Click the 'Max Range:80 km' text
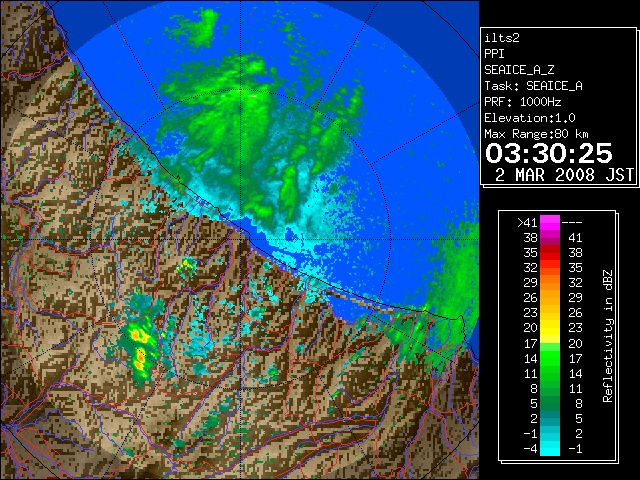The width and height of the screenshot is (640, 480). (x=536, y=134)
